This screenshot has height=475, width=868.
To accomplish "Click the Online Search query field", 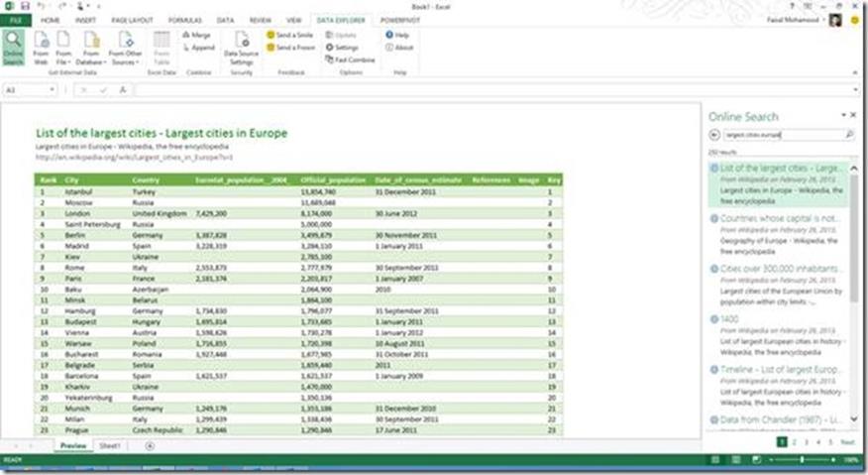I will point(782,135).
